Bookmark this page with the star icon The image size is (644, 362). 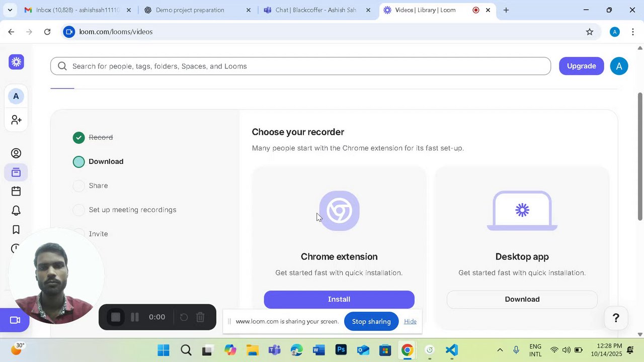point(590,32)
